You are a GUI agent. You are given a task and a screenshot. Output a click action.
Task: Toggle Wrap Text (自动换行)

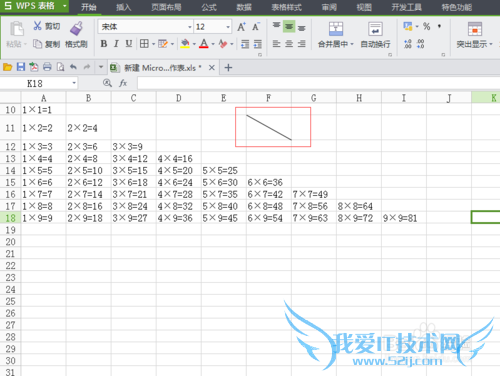point(375,35)
